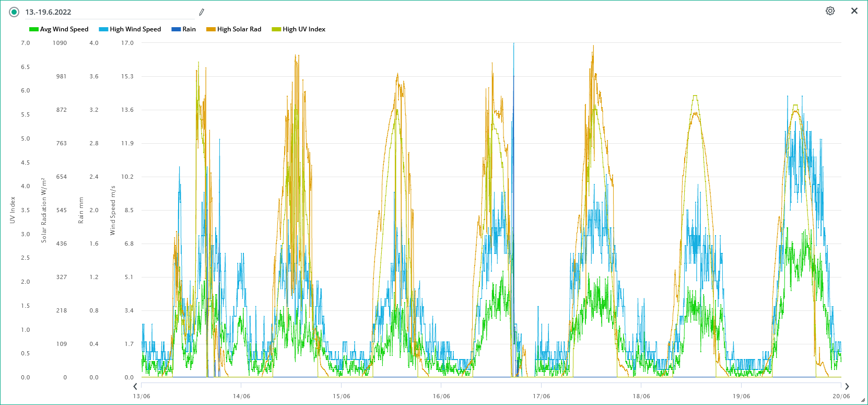This screenshot has width=868, height=405.
Task: Click the UV Index axis title
Action: 13,210
